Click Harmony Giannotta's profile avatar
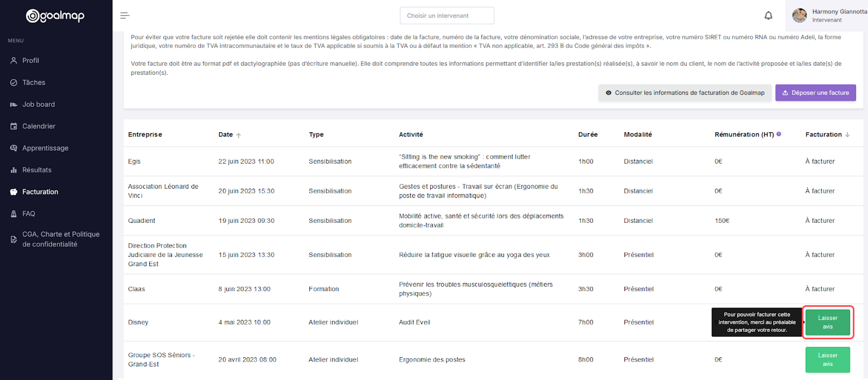 click(x=799, y=16)
